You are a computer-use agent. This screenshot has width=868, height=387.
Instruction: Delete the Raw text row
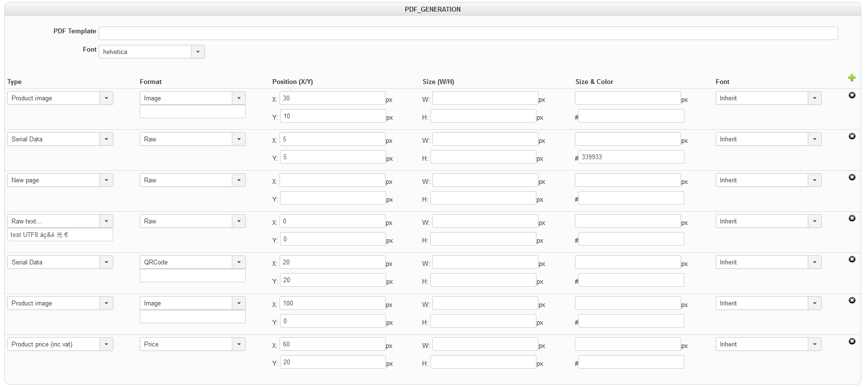(x=852, y=219)
